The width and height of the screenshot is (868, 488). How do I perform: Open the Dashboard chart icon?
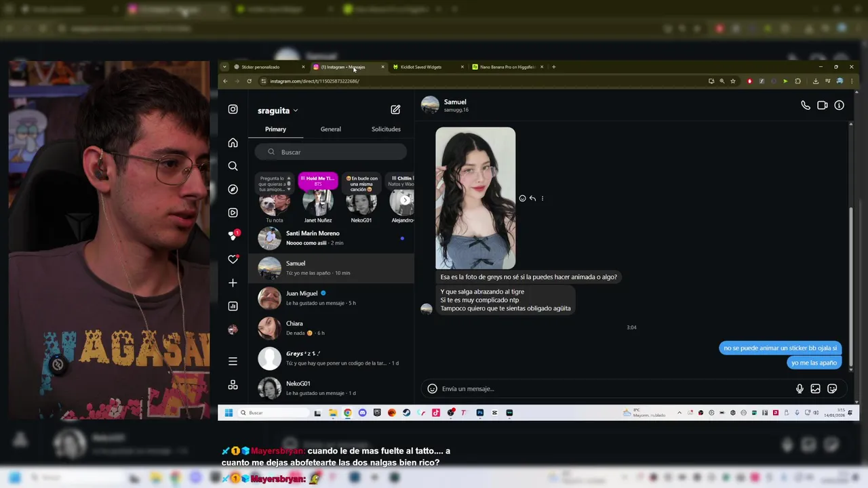(x=233, y=306)
